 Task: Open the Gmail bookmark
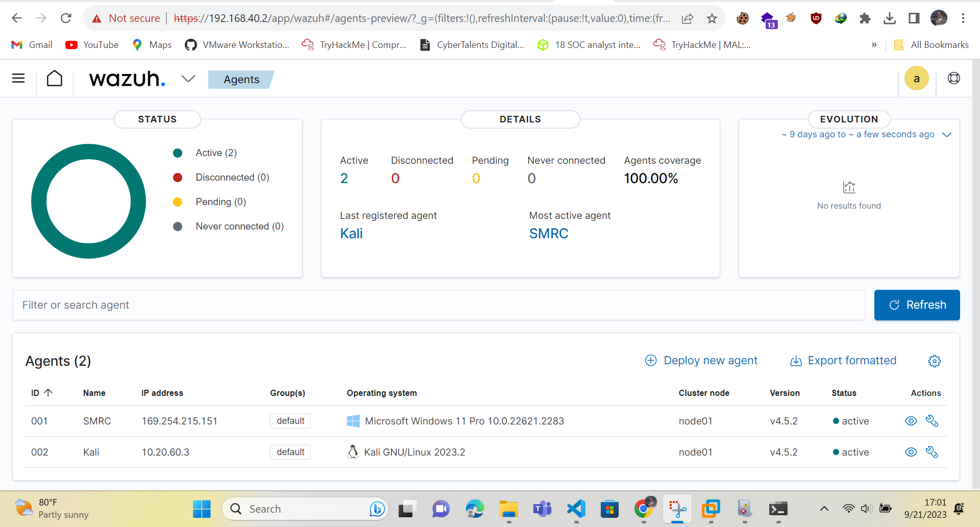click(x=32, y=45)
